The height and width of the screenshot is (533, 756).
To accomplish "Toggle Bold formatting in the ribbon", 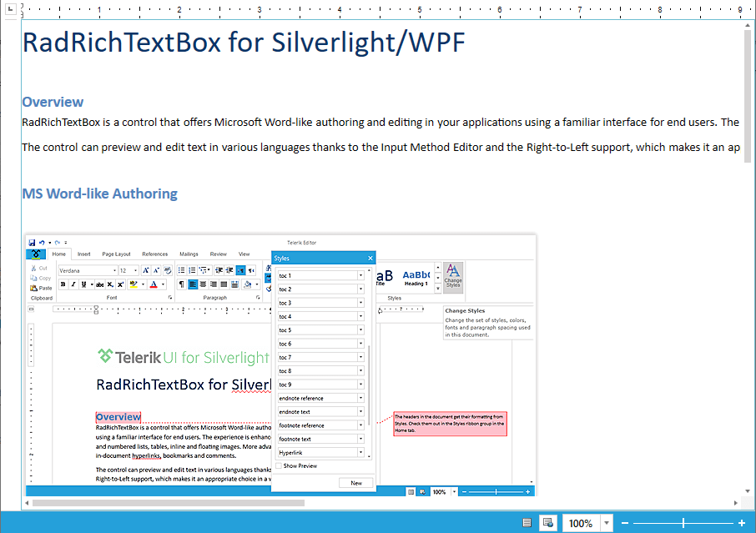I will pyautogui.click(x=63, y=285).
